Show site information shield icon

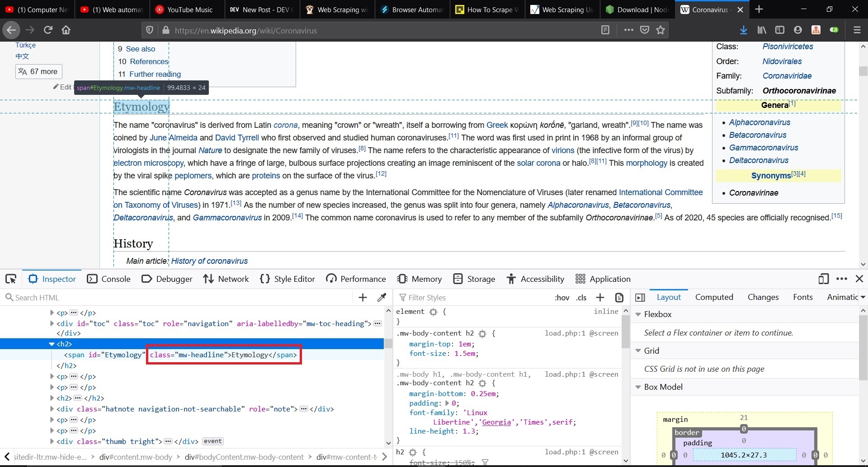coord(150,30)
